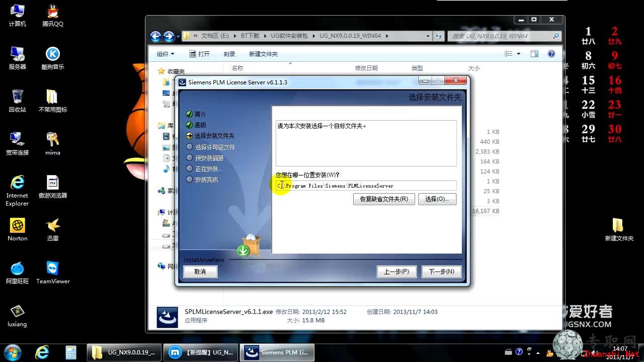644x362 pixels.
Task: Expand the recent pages dropdown beside forward arrow
Action: point(178,36)
